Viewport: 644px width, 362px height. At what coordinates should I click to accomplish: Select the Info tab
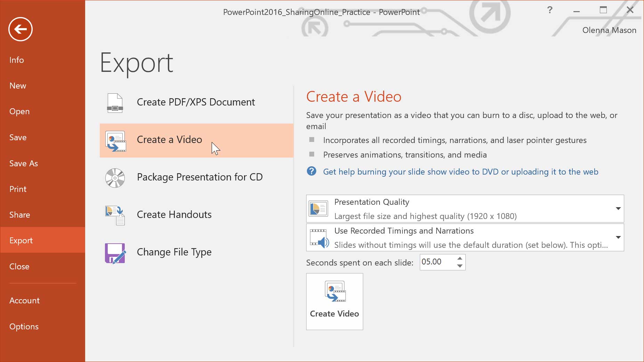pyautogui.click(x=16, y=60)
